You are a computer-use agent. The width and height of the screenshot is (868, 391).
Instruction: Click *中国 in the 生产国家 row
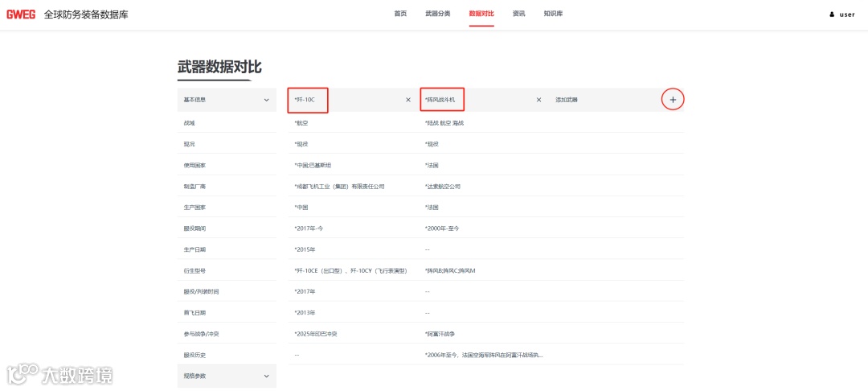[x=301, y=207]
